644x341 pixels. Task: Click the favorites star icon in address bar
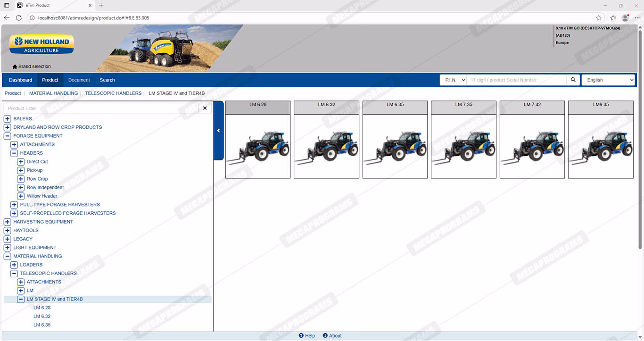[598, 18]
